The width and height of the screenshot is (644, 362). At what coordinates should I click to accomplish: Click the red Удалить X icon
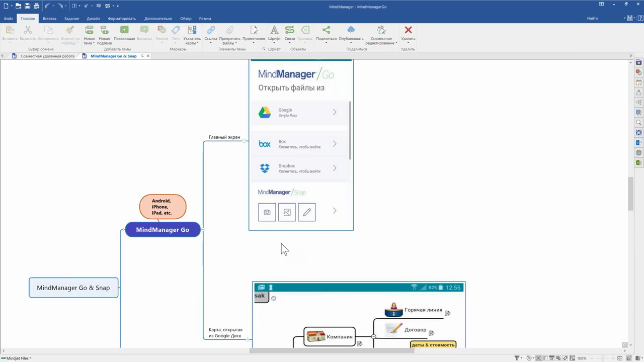point(408,30)
